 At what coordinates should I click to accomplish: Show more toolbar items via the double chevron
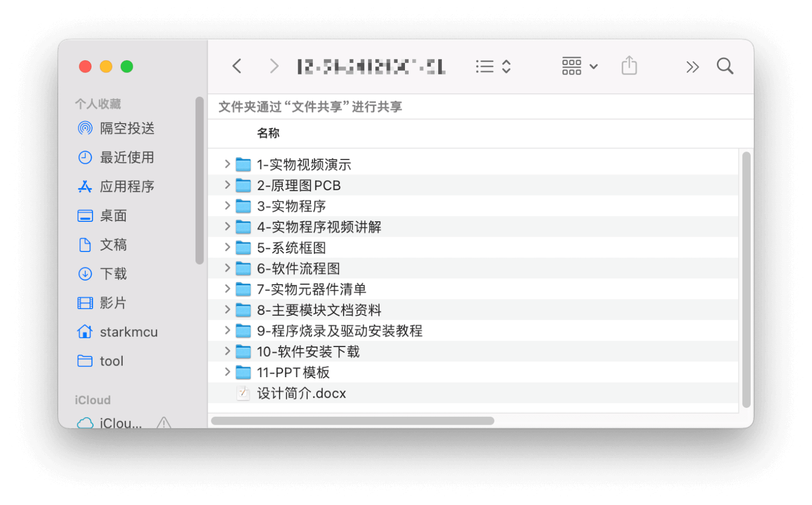[693, 67]
